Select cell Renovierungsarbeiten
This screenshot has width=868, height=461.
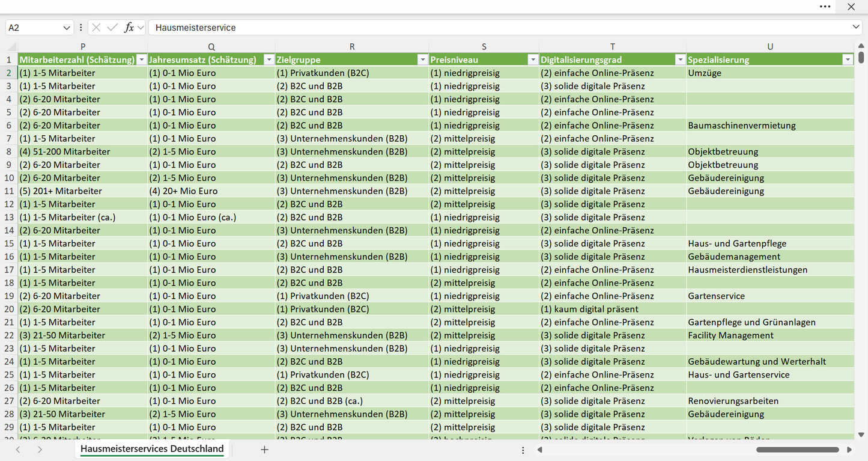tap(770, 401)
